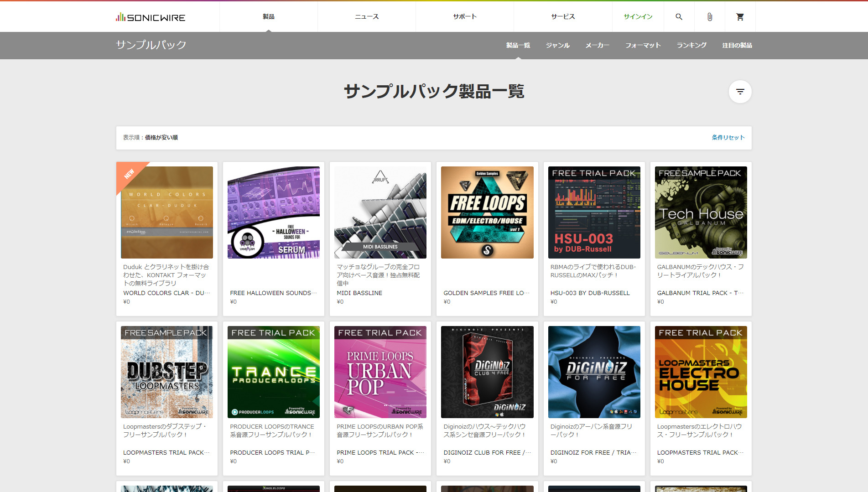Image resolution: width=868 pixels, height=492 pixels.
Task: Open Golden Samples Free Loops thumbnail
Action: click(487, 212)
